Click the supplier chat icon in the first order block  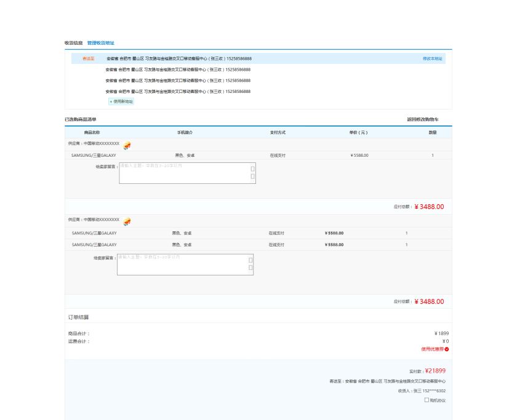[x=127, y=145]
